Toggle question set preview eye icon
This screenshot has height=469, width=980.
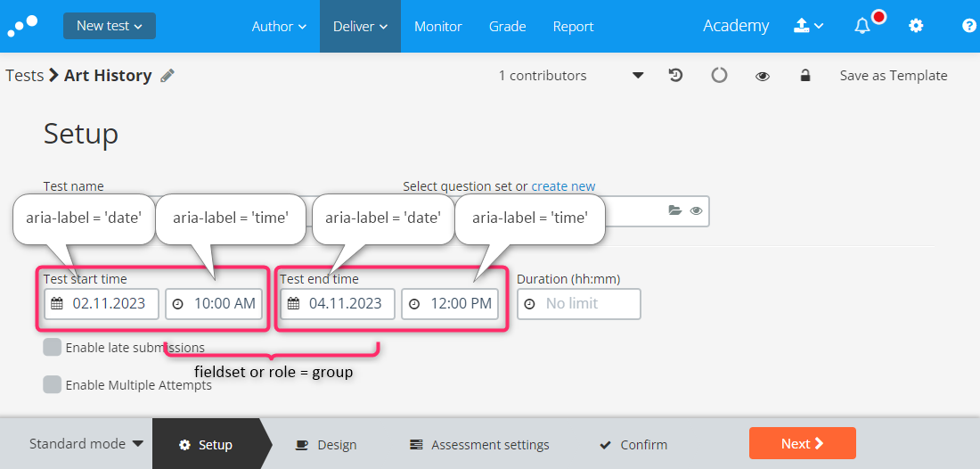click(697, 210)
